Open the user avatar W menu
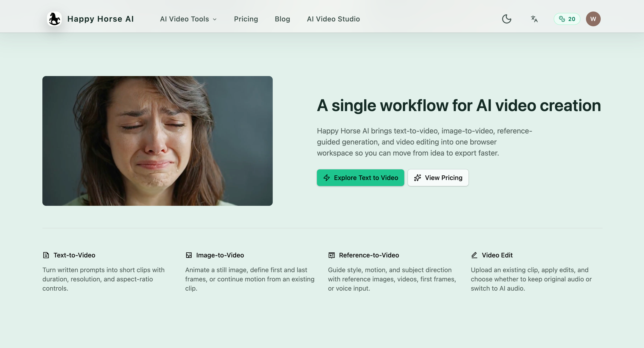Image resolution: width=644 pixels, height=348 pixels. [593, 19]
